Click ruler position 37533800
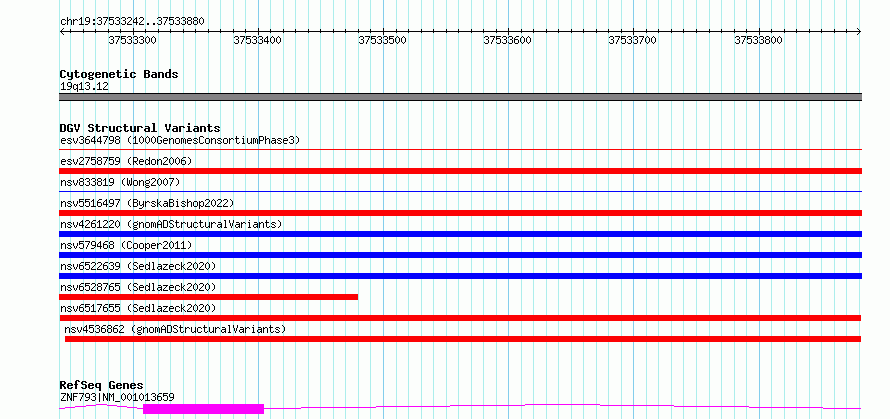This screenshot has height=419, width=890. coord(759,40)
